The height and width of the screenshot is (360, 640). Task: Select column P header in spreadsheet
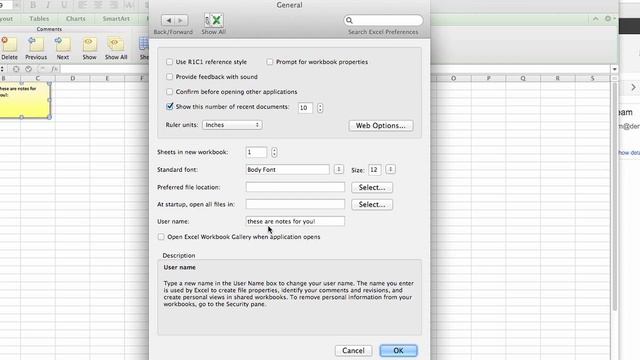[x=488, y=78]
